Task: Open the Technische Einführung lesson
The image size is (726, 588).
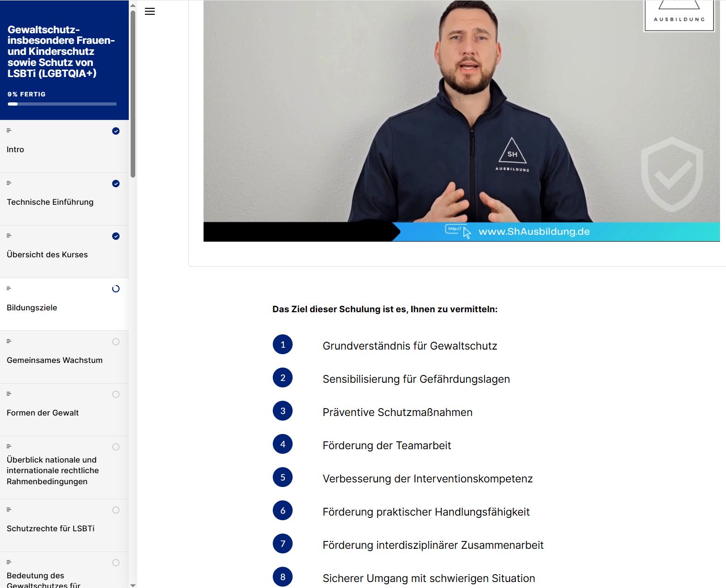Action: coord(64,199)
